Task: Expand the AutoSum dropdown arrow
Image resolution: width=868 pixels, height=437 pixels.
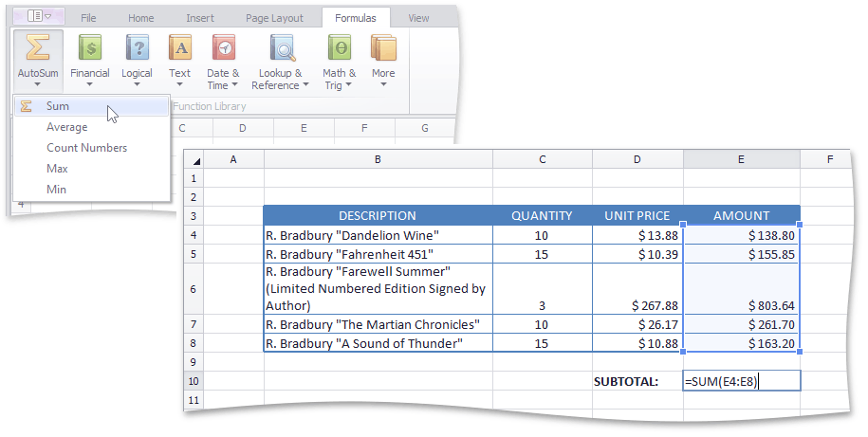Action: click(x=37, y=84)
